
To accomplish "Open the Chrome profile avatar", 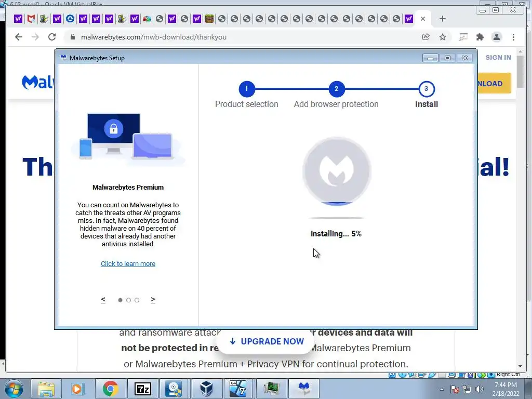I will click(x=496, y=37).
